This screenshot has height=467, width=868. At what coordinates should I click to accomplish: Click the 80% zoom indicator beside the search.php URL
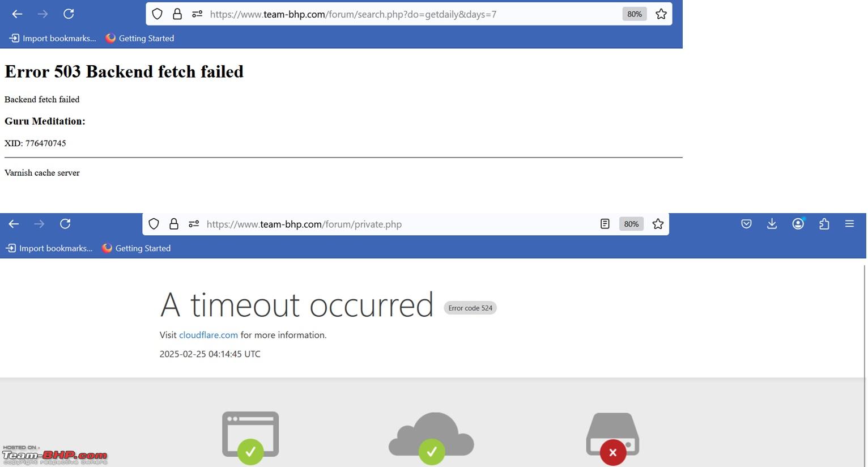click(x=635, y=14)
